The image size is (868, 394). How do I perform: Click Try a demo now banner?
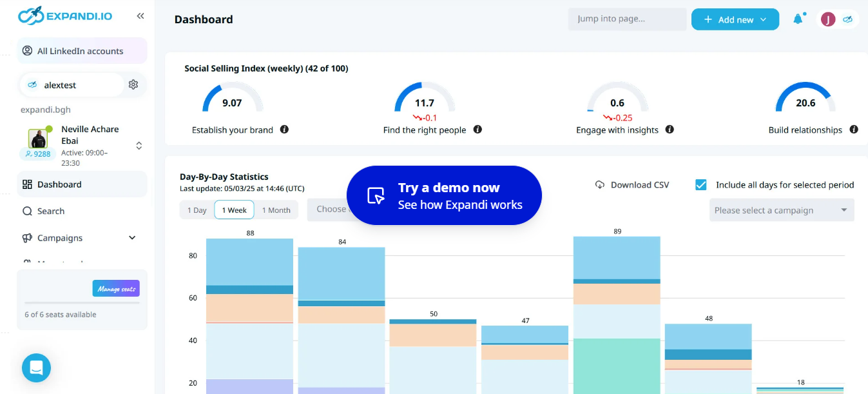[x=444, y=195]
